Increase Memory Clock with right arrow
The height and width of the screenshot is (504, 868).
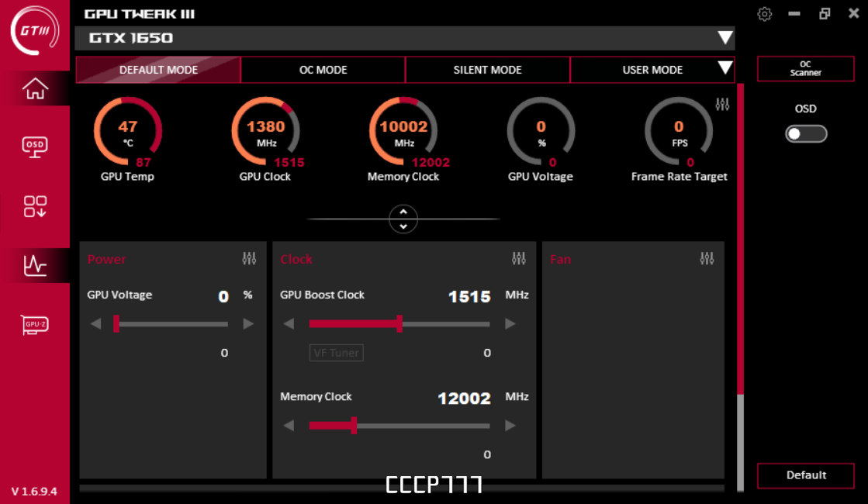[510, 426]
